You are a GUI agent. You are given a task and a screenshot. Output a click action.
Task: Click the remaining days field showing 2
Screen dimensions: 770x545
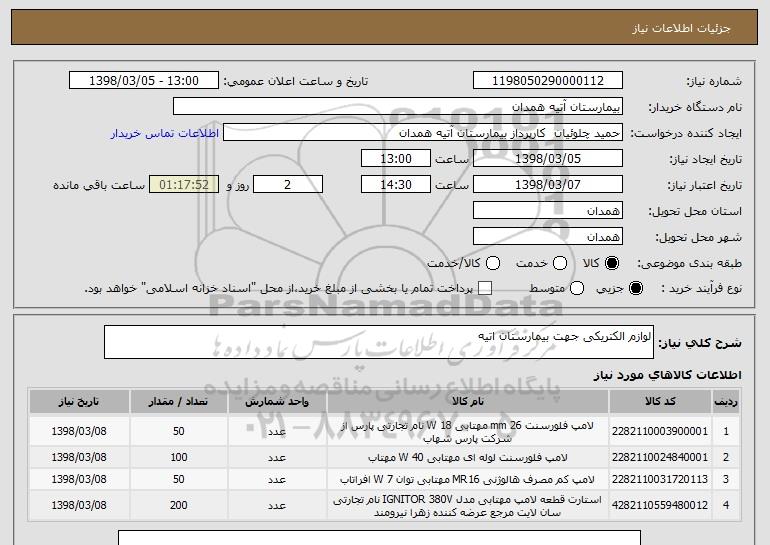[288, 185]
